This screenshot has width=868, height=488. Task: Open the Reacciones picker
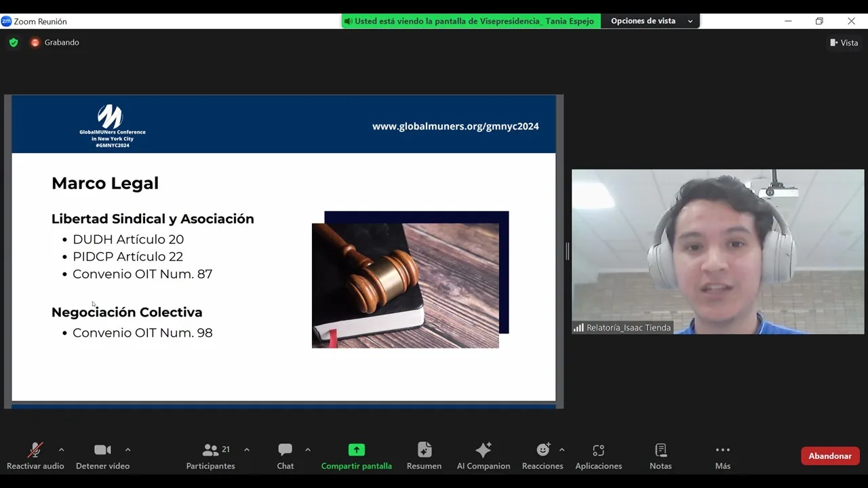tap(542, 456)
